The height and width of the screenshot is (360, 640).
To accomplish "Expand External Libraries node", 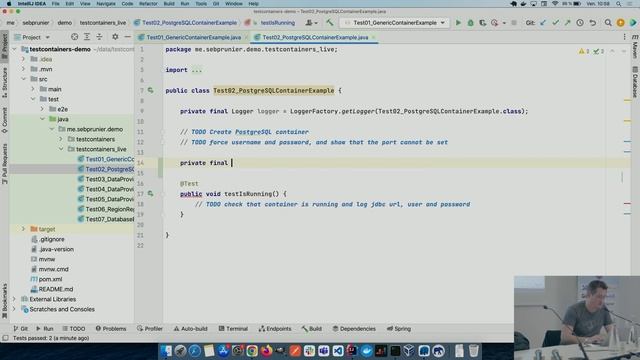I will pos(15,299).
